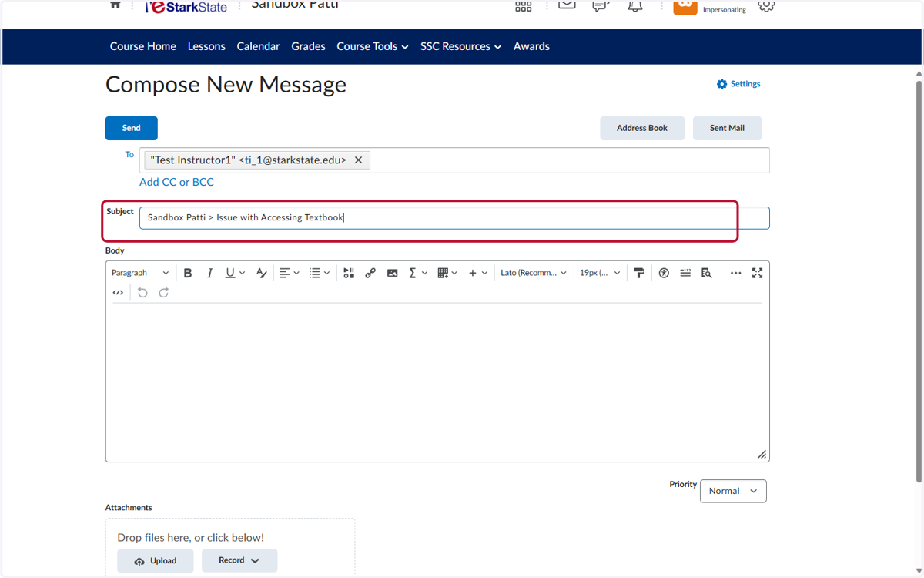Insert a quicklink with the chain icon
The image size is (924, 578).
click(370, 273)
